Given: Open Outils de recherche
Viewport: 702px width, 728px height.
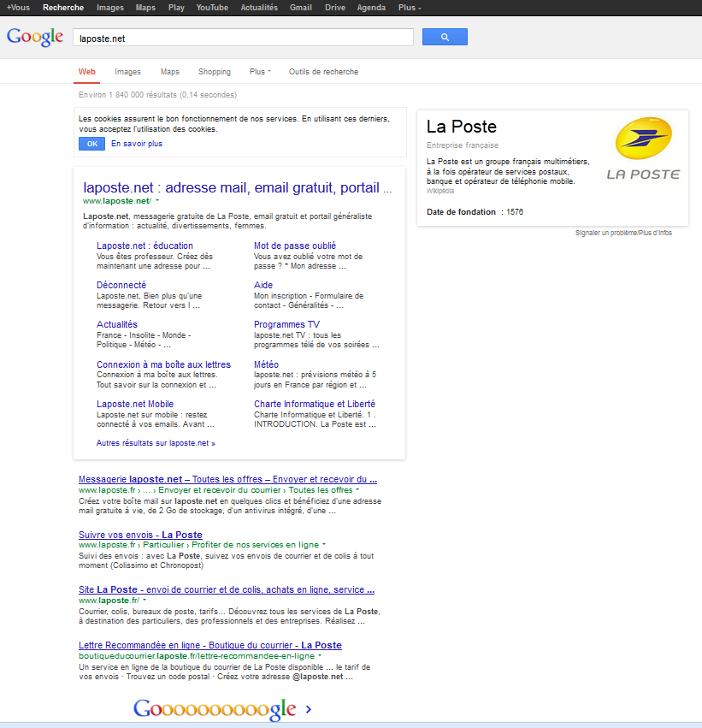Looking at the screenshot, I should [x=323, y=72].
